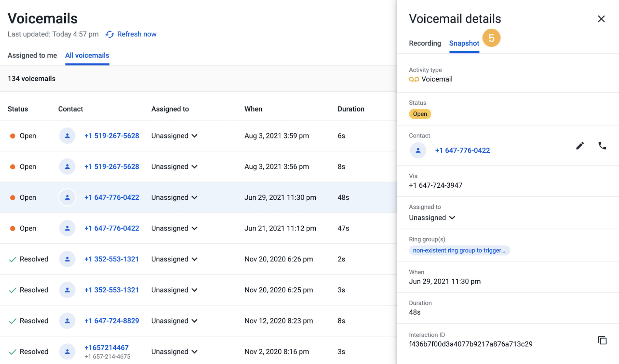Click Nov 2, 2020 8:16 pm cell
619x364 pixels.
click(277, 352)
